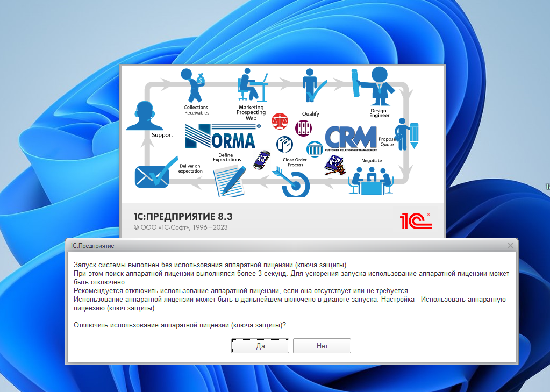This screenshot has width=550, height=392.
Task: Click the © ООО «1С-Софт», 1996–2023 text
Action: click(x=181, y=227)
